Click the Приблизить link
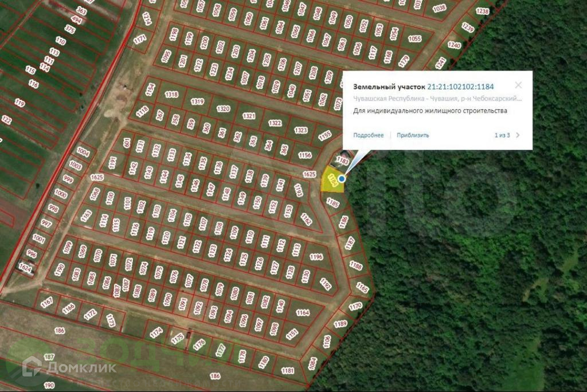The width and height of the screenshot is (587, 392). click(x=413, y=135)
